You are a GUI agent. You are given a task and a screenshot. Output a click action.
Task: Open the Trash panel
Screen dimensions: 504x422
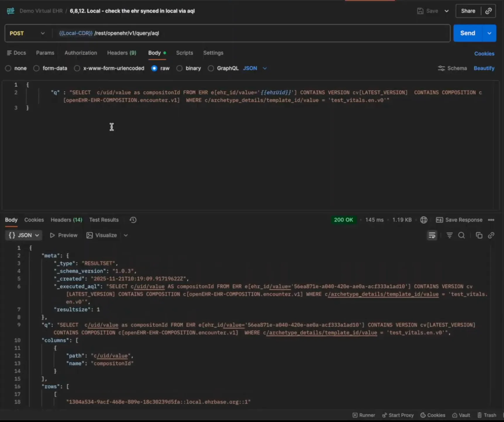(x=487, y=415)
